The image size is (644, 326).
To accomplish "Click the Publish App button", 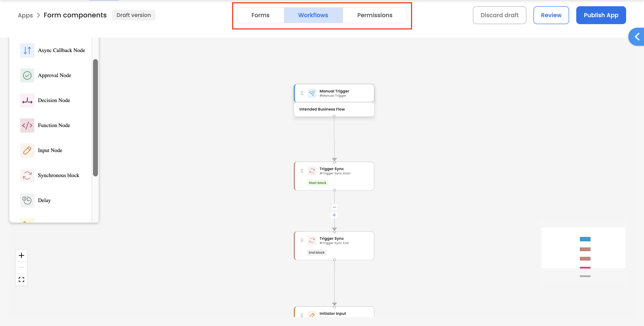I will [601, 15].
